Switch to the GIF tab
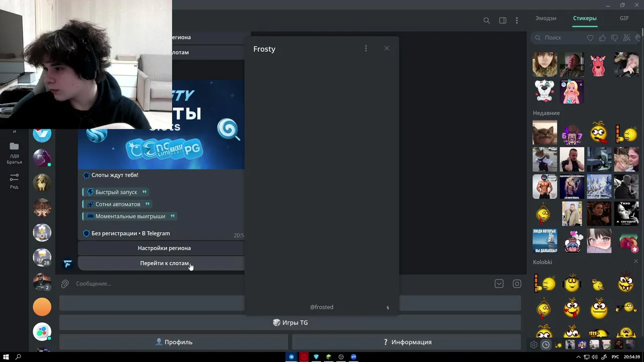This screenshot has height=362, width=644. [624, 18]
